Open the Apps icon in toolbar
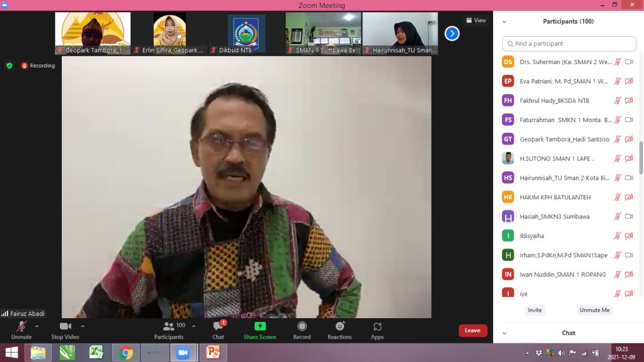Screen dimensions: 644x362 point(377,327)
